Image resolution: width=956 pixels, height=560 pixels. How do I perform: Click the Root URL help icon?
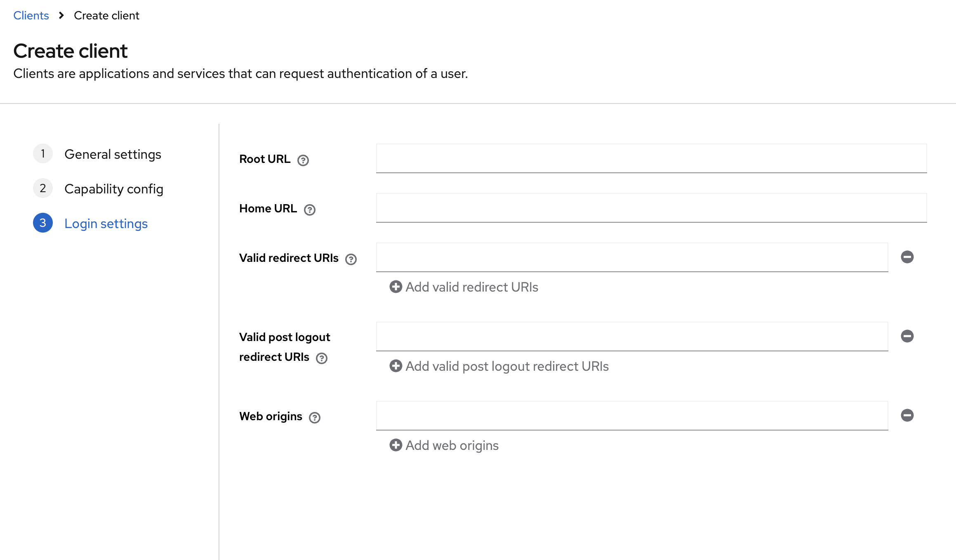tap(303, 160)
